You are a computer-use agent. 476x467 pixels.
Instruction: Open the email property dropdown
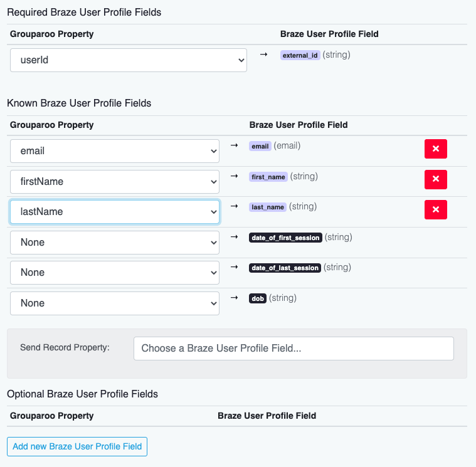(115, 151)
